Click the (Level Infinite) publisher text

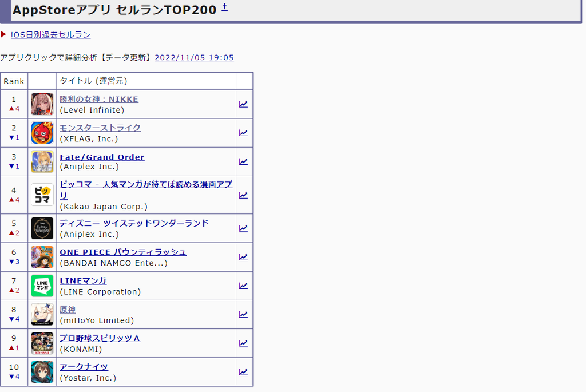tap(92, 110)
